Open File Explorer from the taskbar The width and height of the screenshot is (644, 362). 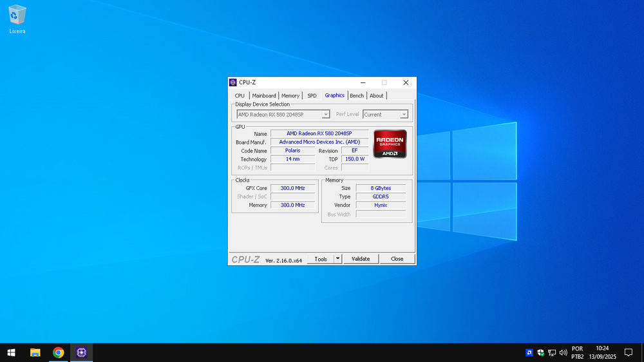tap(35, 352)
